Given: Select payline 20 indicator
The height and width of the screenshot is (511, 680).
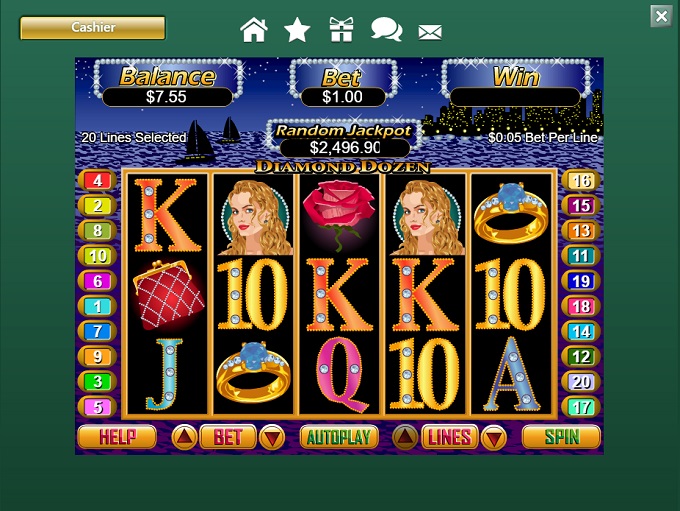Looking at the screenshot, I should (581, 382).
